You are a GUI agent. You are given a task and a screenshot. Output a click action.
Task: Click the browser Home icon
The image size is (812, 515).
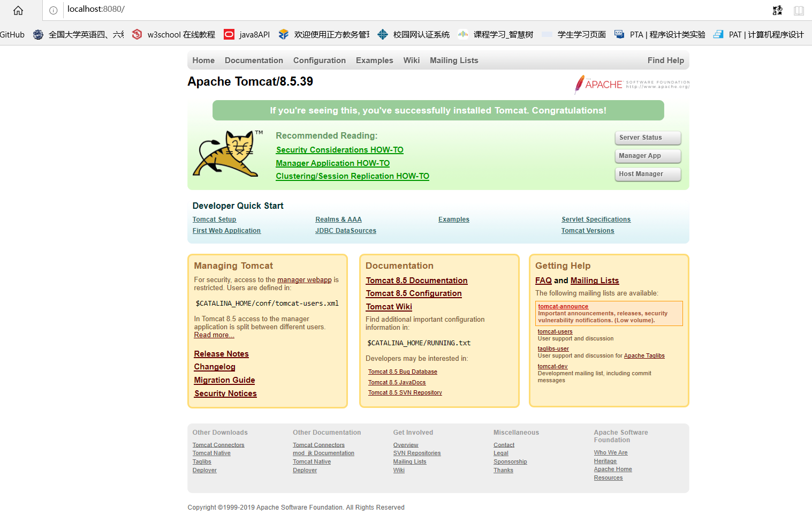(18, 10)
